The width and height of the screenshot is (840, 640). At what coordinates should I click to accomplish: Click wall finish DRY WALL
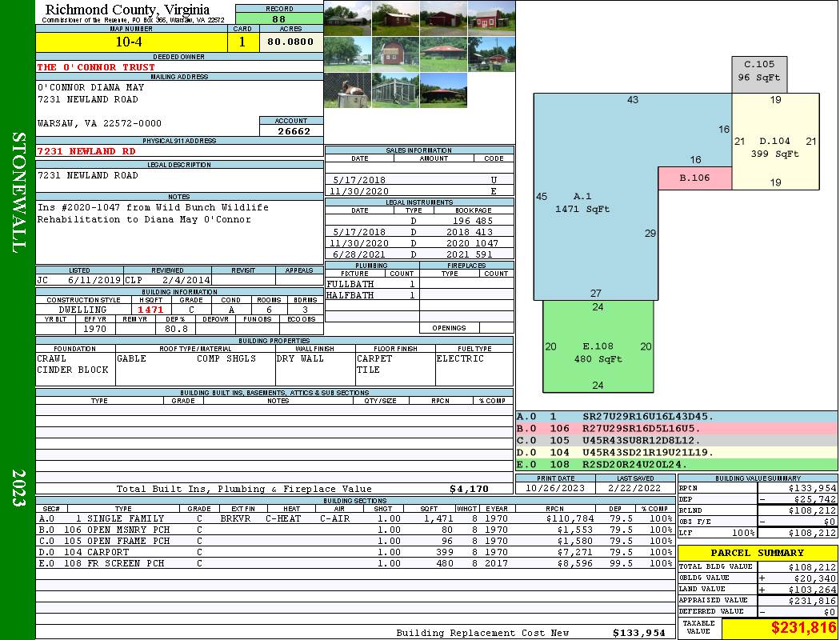pyautogui.click(x=300, y=358)
